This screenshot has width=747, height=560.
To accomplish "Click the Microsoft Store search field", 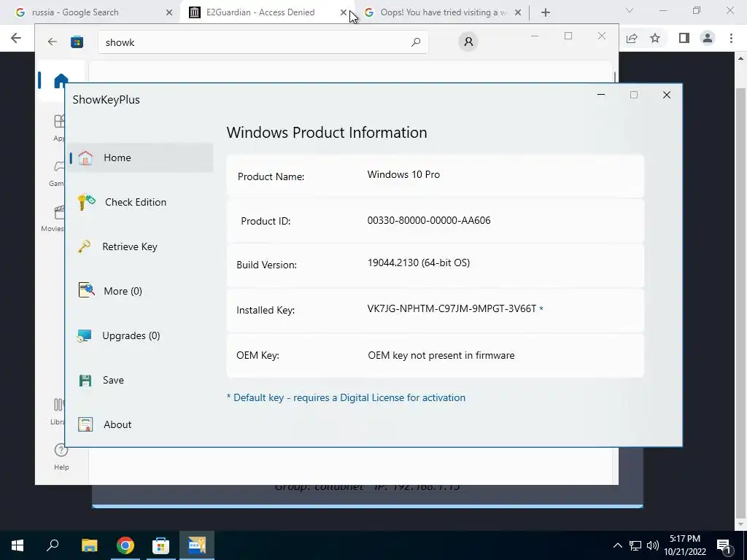I will [263, 42].
